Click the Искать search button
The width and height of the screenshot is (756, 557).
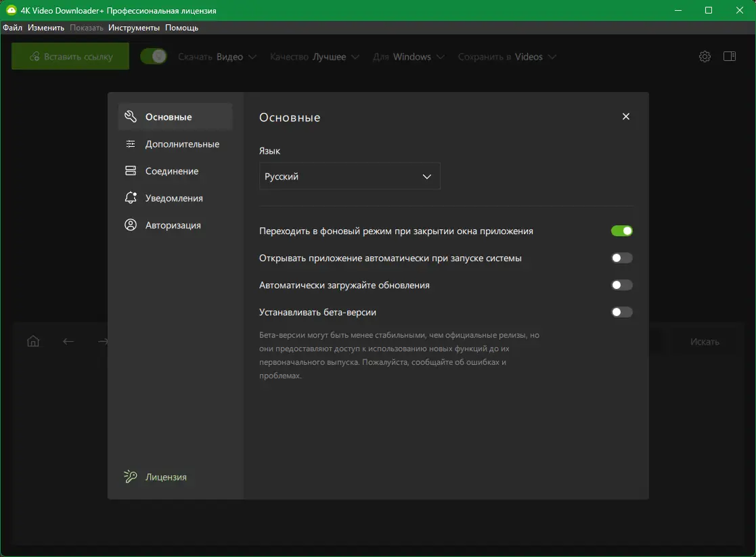(705, 342)
